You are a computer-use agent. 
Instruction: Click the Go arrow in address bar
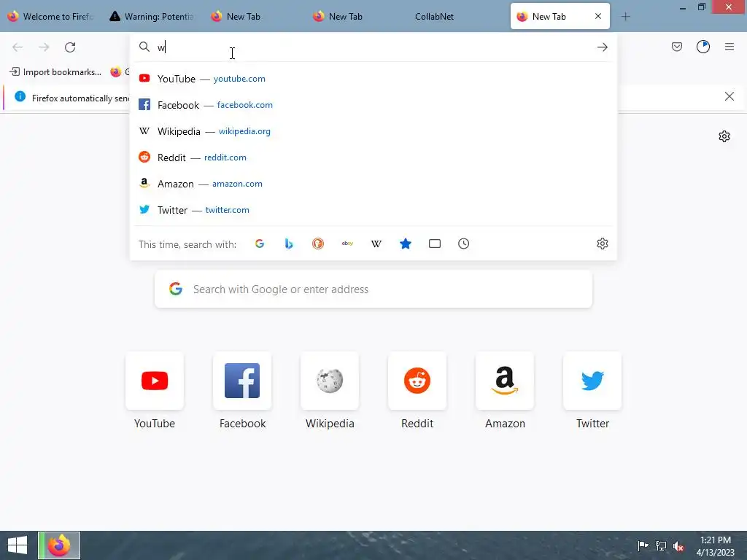pyautogui.click(x=602, y=47)
